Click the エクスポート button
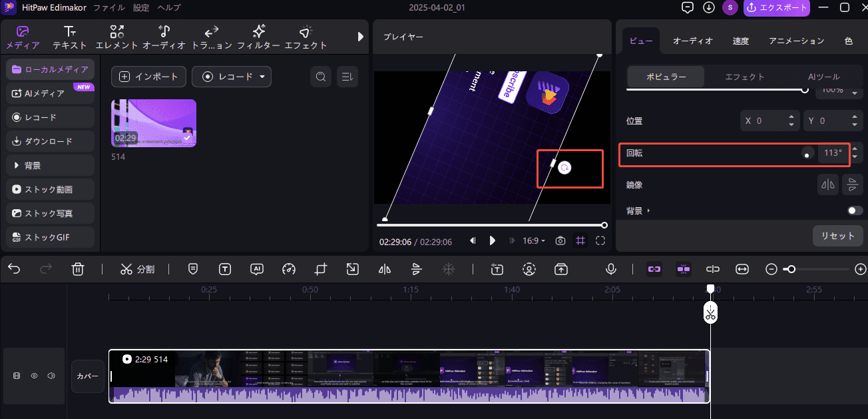The height and width of the screenshot is (419, 868). (x=776, y=8)
